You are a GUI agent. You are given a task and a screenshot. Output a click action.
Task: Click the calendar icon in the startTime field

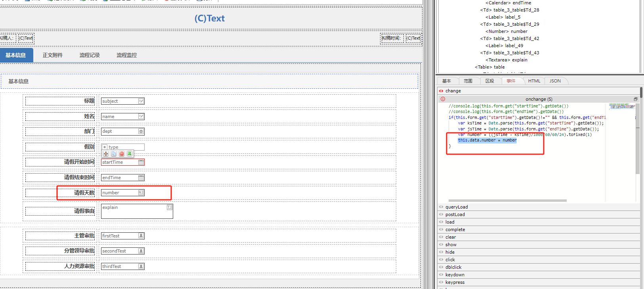click(x=141, y=162)
